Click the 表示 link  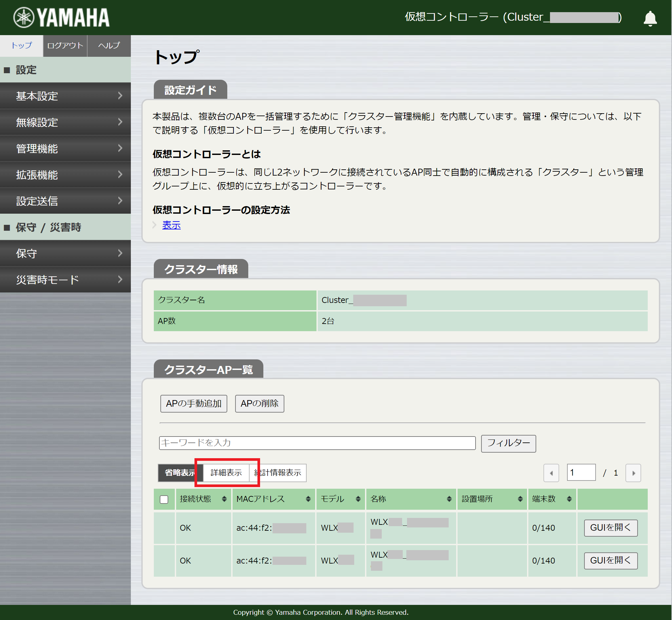[x=171, y=225]
